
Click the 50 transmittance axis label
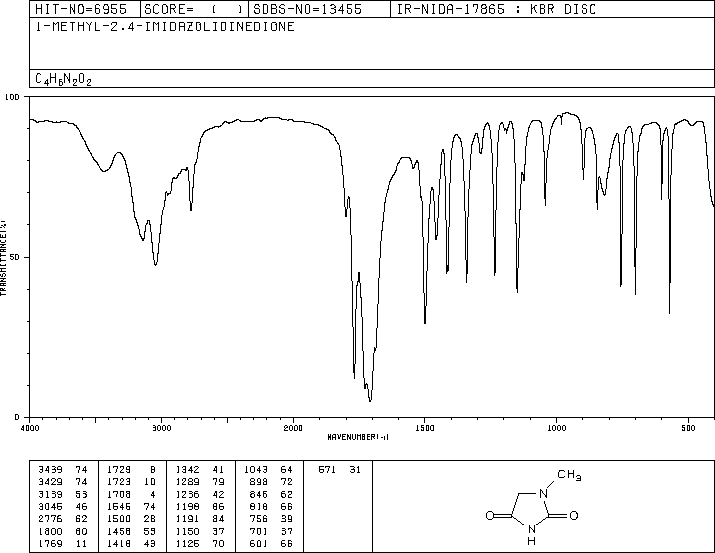(15, 257)
